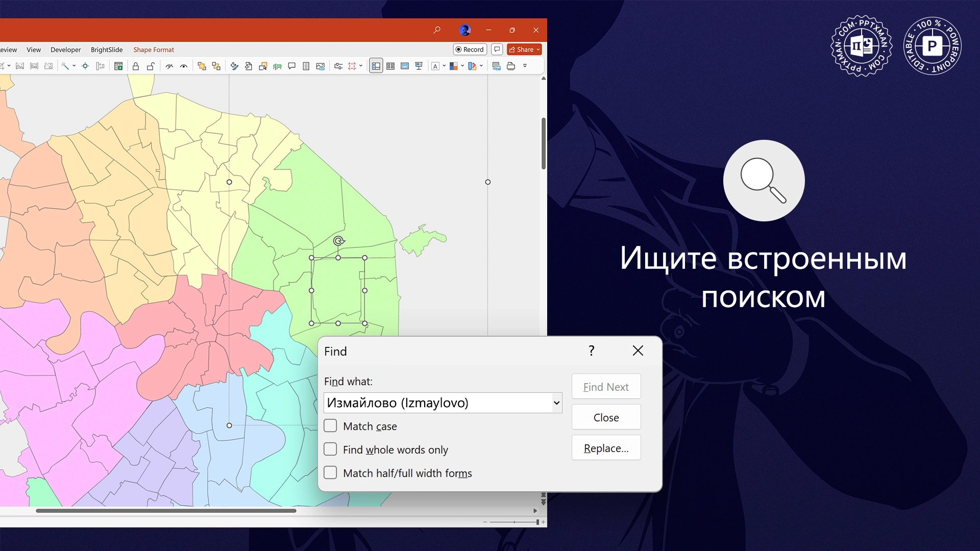Open the eyedropper magic wand tool
This screenshot has height=551, width=980.
click(x=66, y=66)
